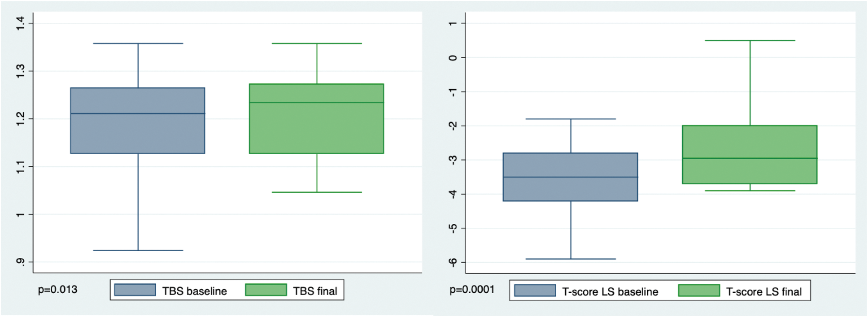Screen dimensions: 868x317
Task: Click the T-score LS baseline legend swatch
Action: tap(535, 291)
